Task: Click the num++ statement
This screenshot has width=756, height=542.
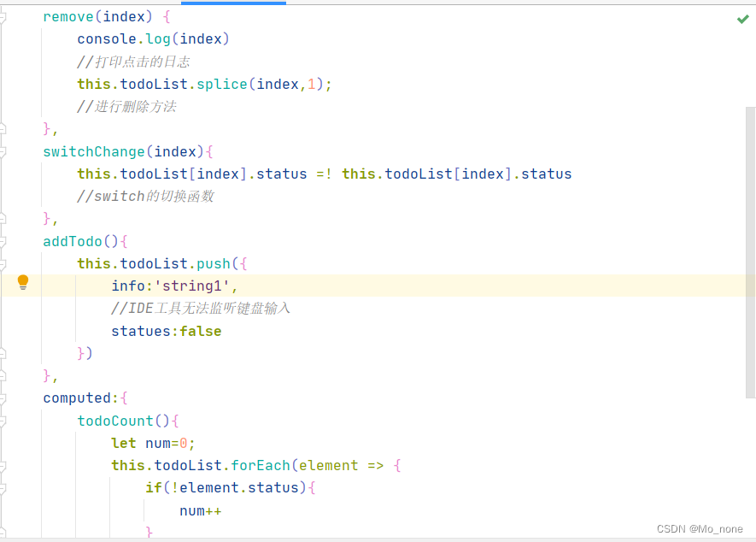Action: click(201, 510)
